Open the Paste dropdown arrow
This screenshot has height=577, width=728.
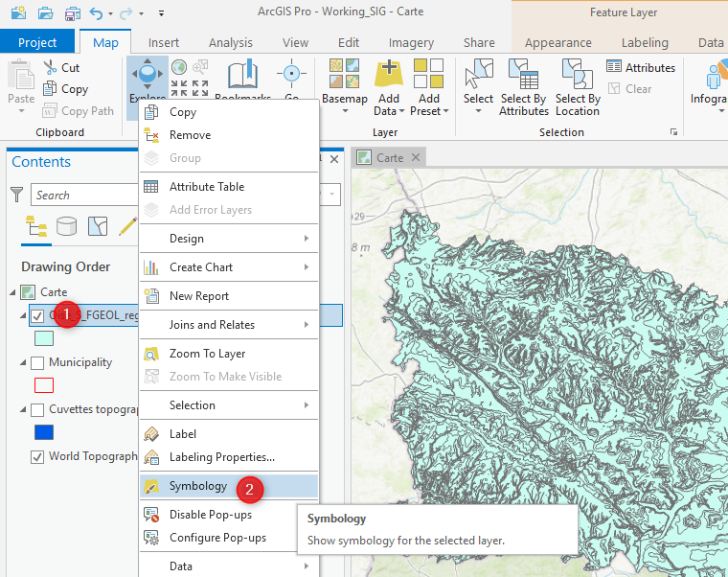click(x=21, y=110)
